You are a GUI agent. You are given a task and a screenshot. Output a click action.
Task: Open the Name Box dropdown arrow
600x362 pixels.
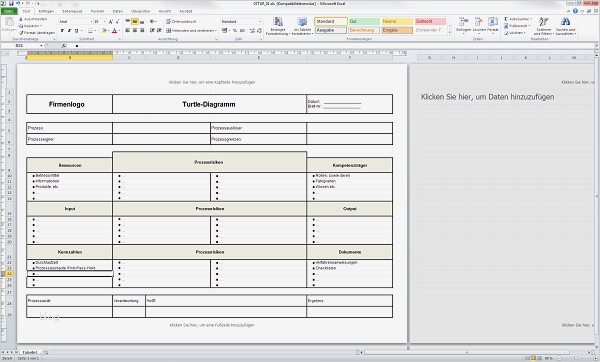(41, 46)
